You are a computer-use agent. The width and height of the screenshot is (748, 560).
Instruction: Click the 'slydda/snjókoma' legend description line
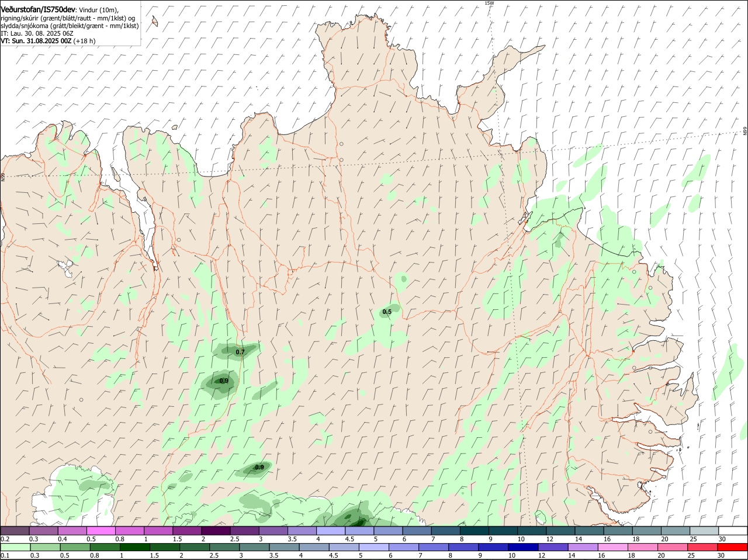click(x=70, y=26)
